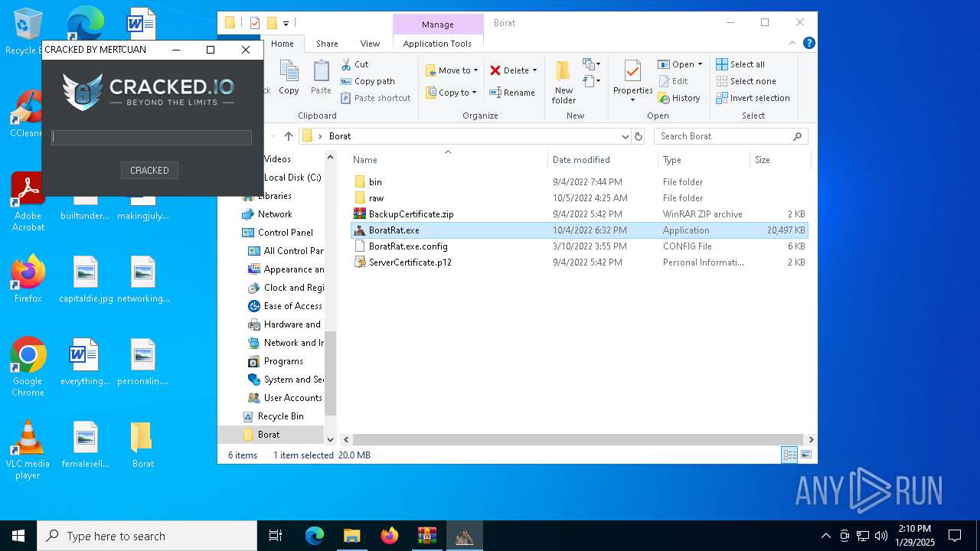Viewport: 980px width, 551px height.
Task: Sort files by Name column header
Action: 448,160
